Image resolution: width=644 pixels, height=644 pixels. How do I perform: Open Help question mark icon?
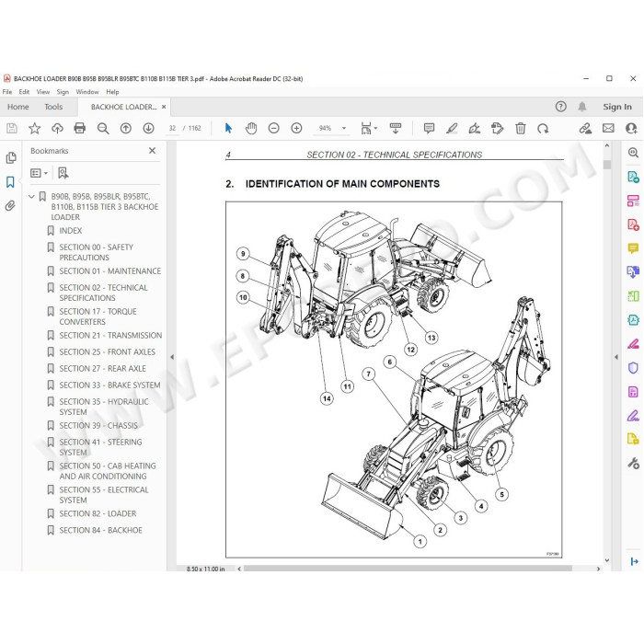point(560,107)
